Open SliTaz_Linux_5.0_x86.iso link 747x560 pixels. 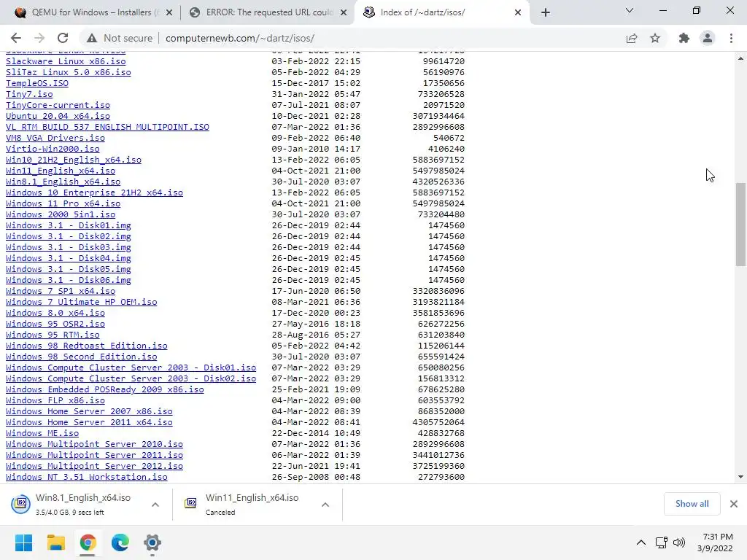pyautogui.click(x=68, y=72)
